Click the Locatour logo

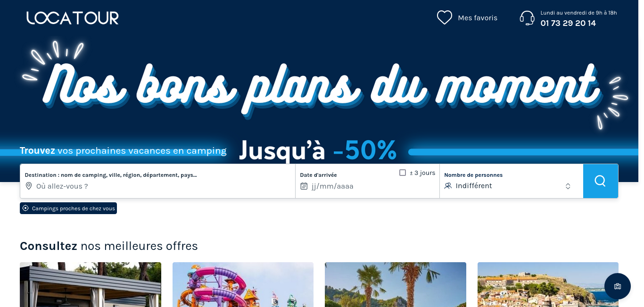click(73, 18)
